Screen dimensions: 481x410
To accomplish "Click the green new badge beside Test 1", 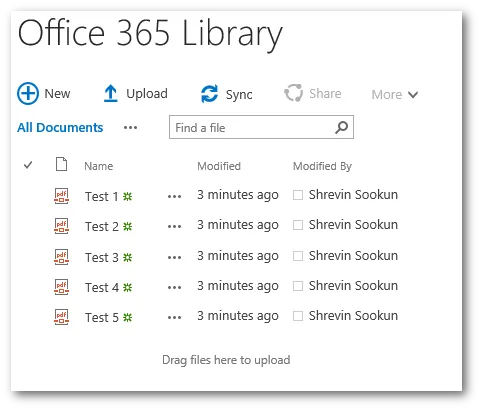I will point(128,196).
